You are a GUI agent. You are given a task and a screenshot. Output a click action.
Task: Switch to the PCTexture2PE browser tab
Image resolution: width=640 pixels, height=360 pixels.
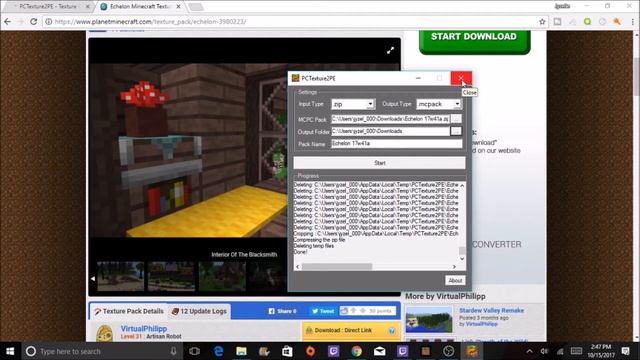(48, 7)
